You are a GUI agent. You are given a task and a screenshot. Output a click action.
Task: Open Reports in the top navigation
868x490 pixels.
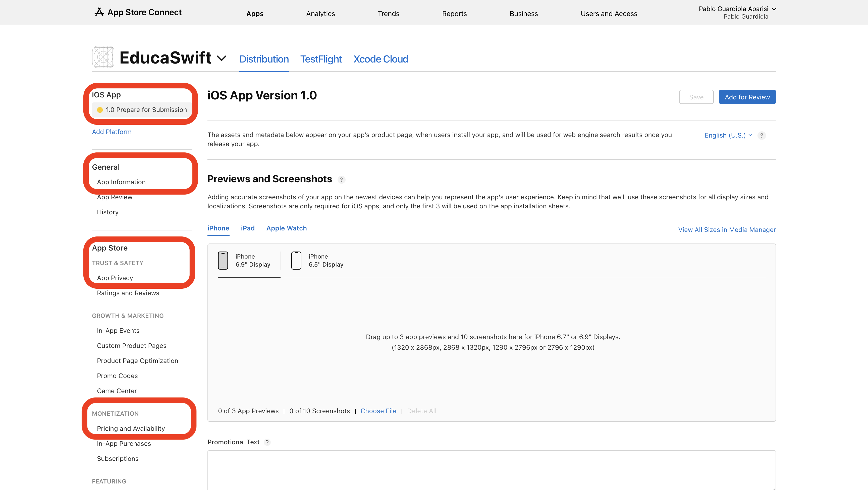click(454, 14)
